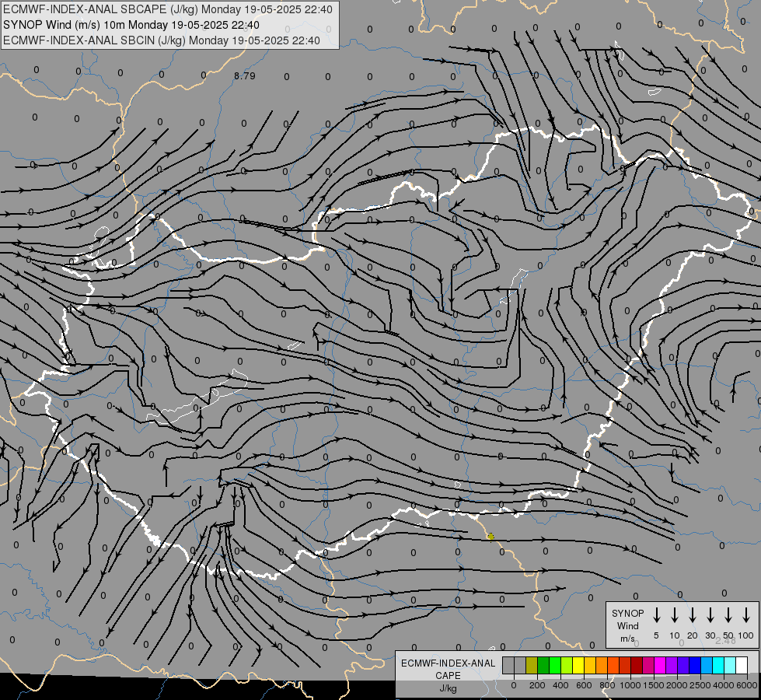Click the 30 m/s wind arrow in legend

(710, 615)
